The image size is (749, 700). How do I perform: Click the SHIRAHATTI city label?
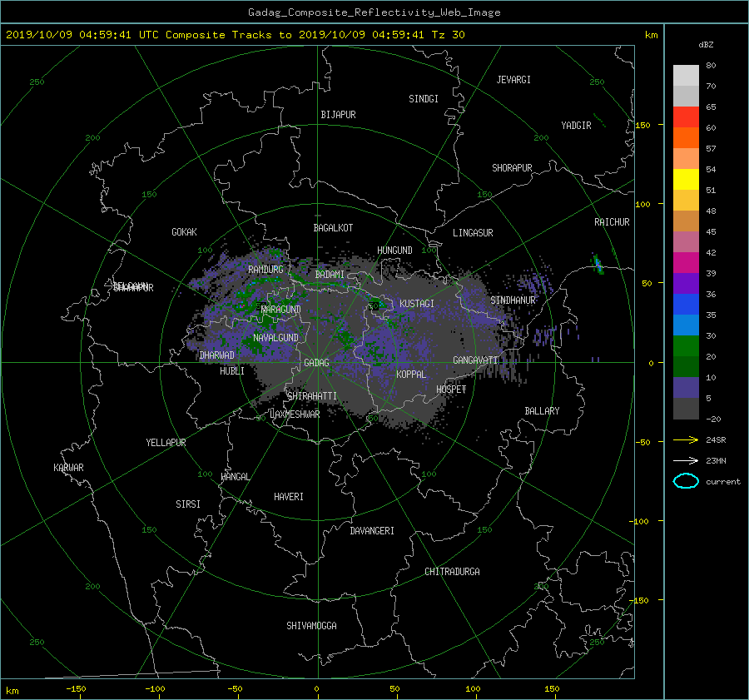tap(312, 396)
